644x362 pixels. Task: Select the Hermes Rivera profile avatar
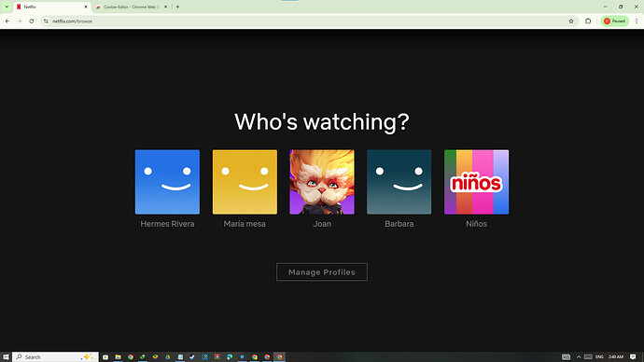pos(167,182)
